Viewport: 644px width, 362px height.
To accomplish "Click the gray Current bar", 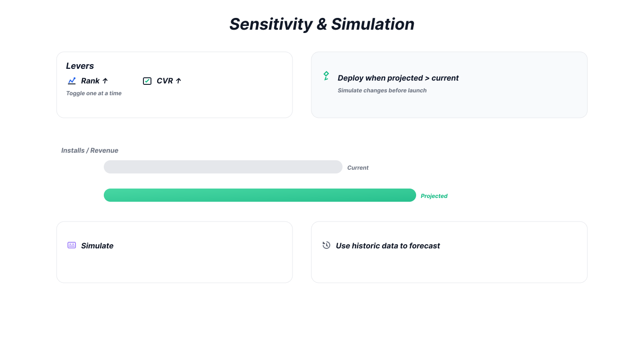I will pos(223,167).
